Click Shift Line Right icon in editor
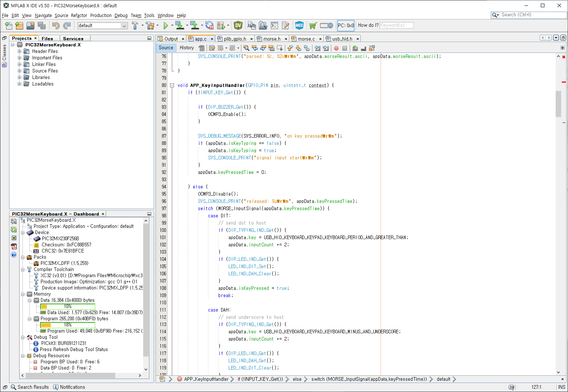The width and height of the screenshot is (568, 392). [x=326, y=48]
